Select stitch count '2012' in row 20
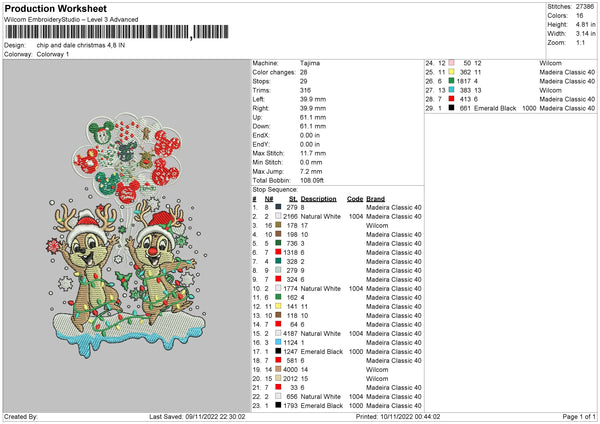600x424 pixels. (x=290, y=378)
